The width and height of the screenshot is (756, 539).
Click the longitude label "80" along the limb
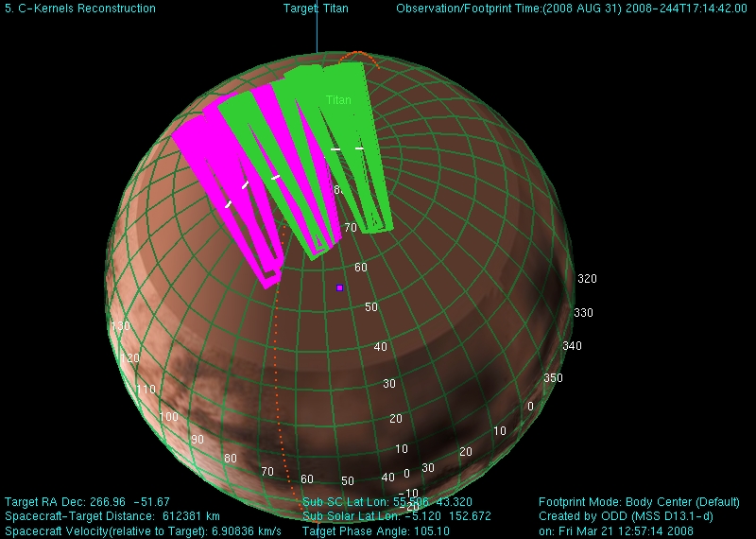(x=231, y=458)
